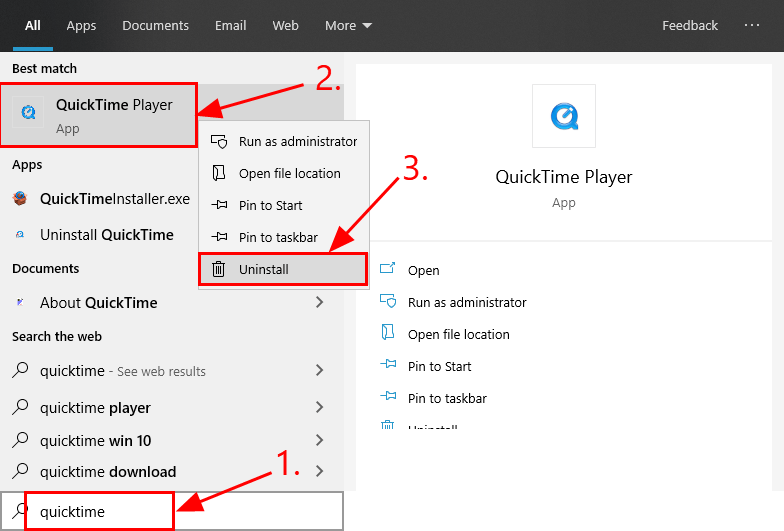
Task: Click Pin to Start icon in right pane
Action: [x=388, y=364]
